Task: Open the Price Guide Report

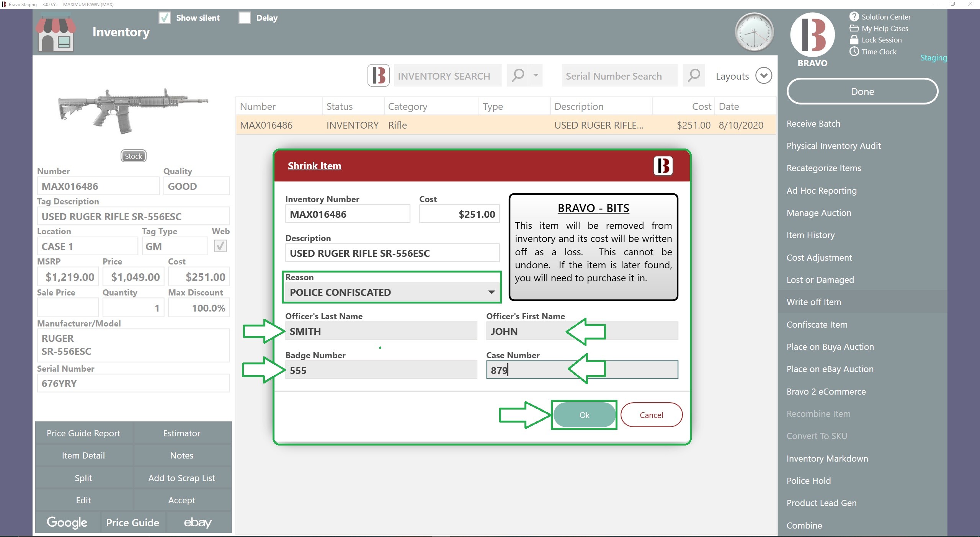Action: (x=83, y=433)
